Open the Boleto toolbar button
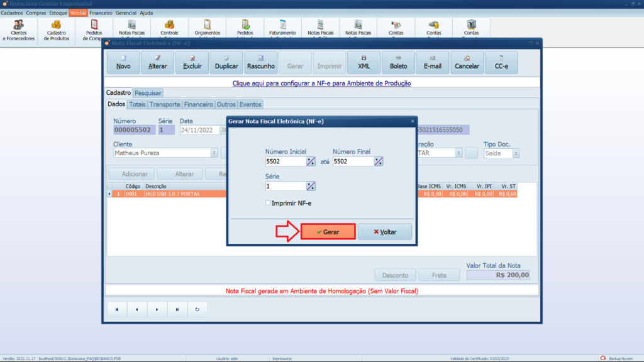Viewport: 644px width, 362px height. click(398, 63)
